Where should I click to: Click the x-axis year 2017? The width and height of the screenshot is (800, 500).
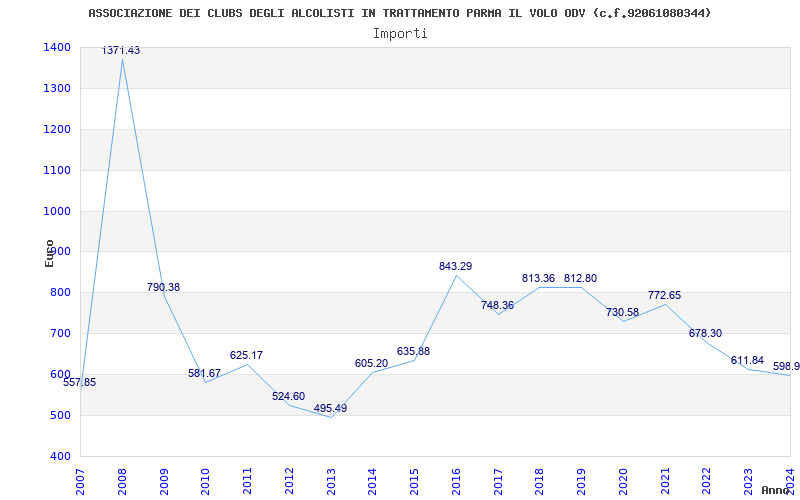coord(498,482)
